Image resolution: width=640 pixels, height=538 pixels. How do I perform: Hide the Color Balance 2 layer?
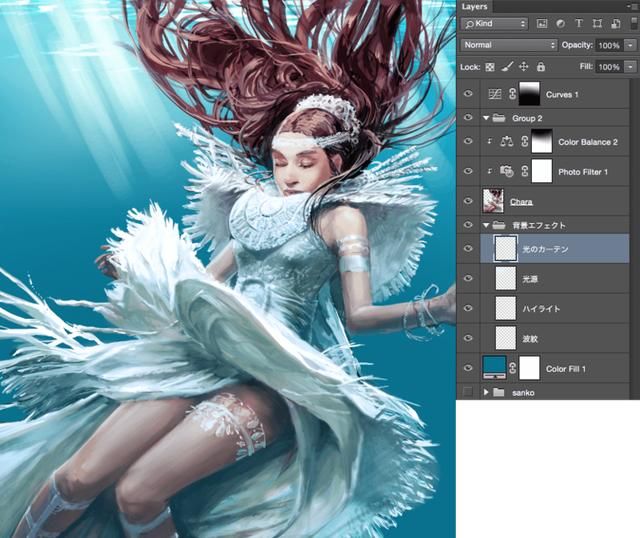[x=468, y=141]
